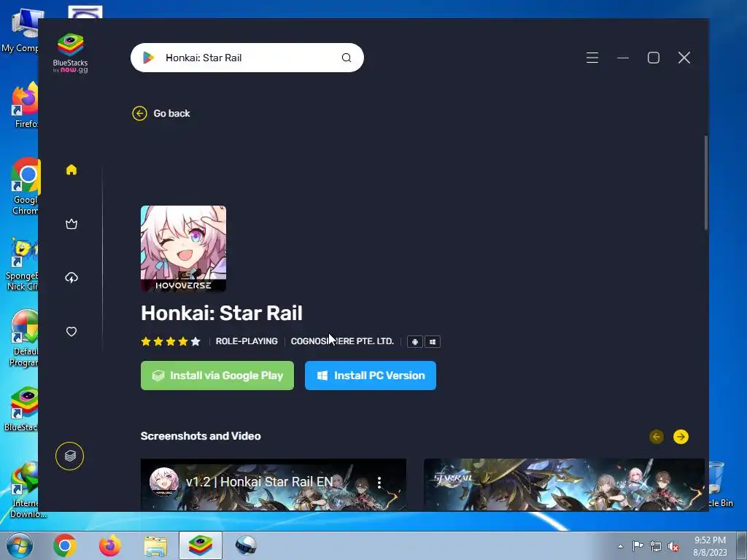Open the crown Top Games sidebar icon
747x560 pixels.
(71, 224)
